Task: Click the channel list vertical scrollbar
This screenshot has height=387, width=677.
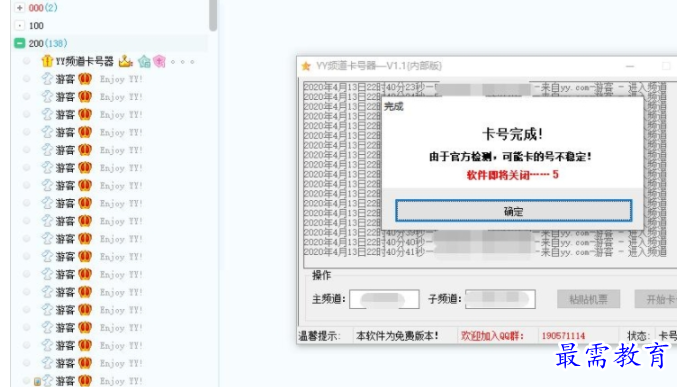Action: pyautogui.click(x=213, y=15)
